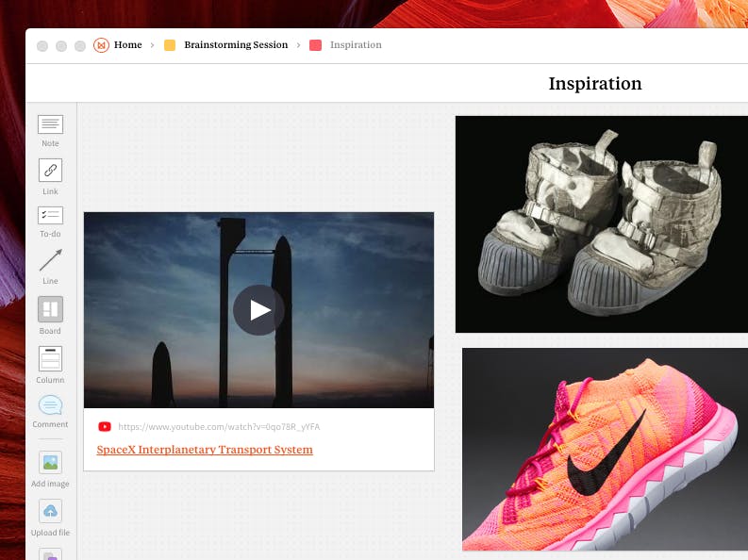748x560 pixels.
Task: Click the youtube.com video URL text
Action: [x=219, y=426]
